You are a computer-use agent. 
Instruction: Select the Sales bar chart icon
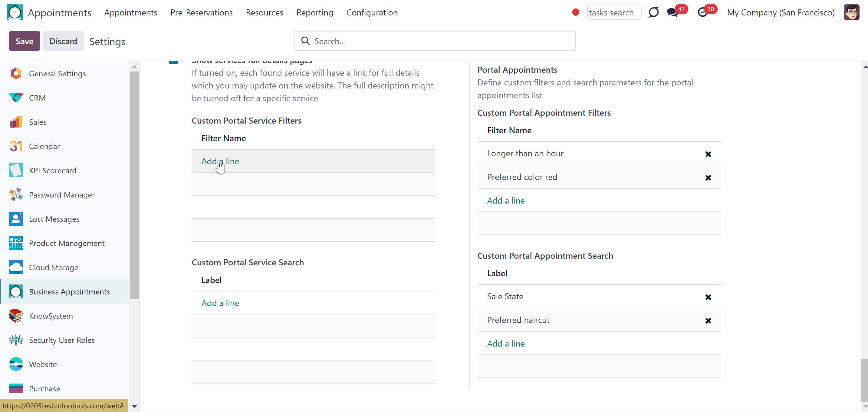tap(16, 122)
